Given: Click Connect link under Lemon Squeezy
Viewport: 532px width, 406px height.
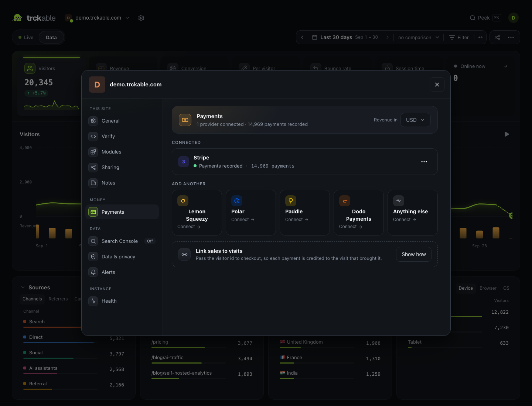Looking at the screenshot, I should click(x=189, y=227).
